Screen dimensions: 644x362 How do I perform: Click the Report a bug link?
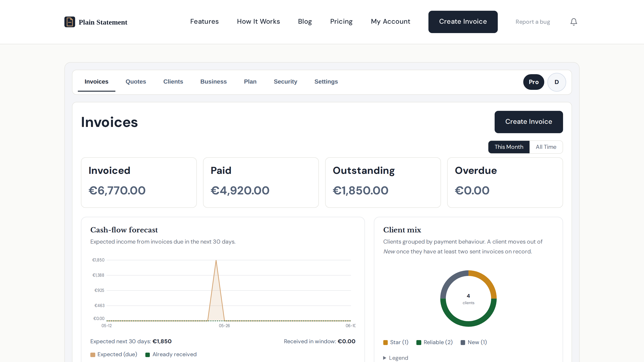(x=532, y=22)
